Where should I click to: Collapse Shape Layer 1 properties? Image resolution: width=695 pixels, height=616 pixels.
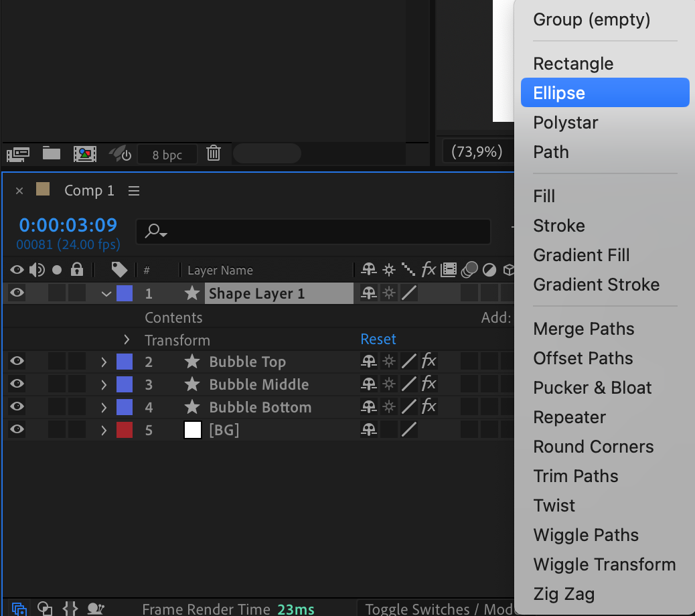point(106,293)
